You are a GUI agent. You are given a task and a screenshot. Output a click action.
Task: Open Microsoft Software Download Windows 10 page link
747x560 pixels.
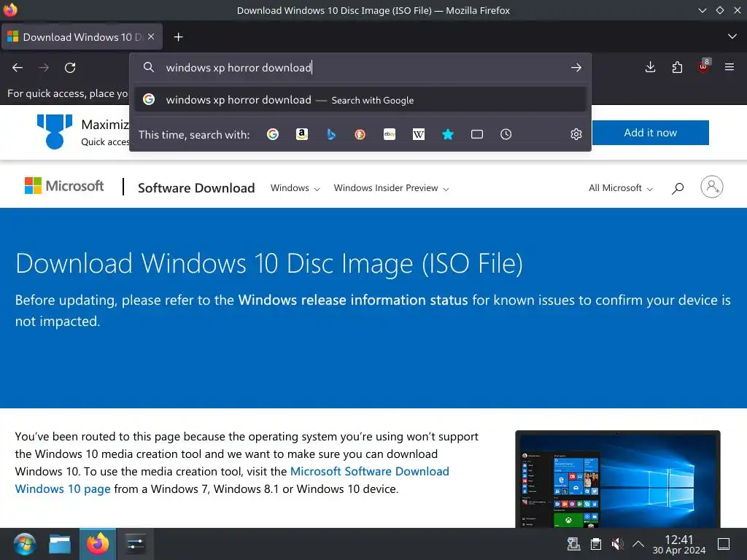coord(232,480)
